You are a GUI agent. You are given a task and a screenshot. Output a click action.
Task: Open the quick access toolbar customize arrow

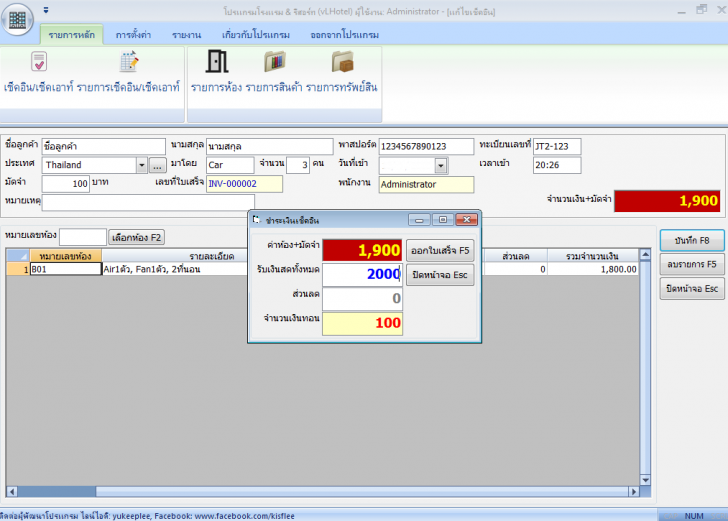pos(46,10)
